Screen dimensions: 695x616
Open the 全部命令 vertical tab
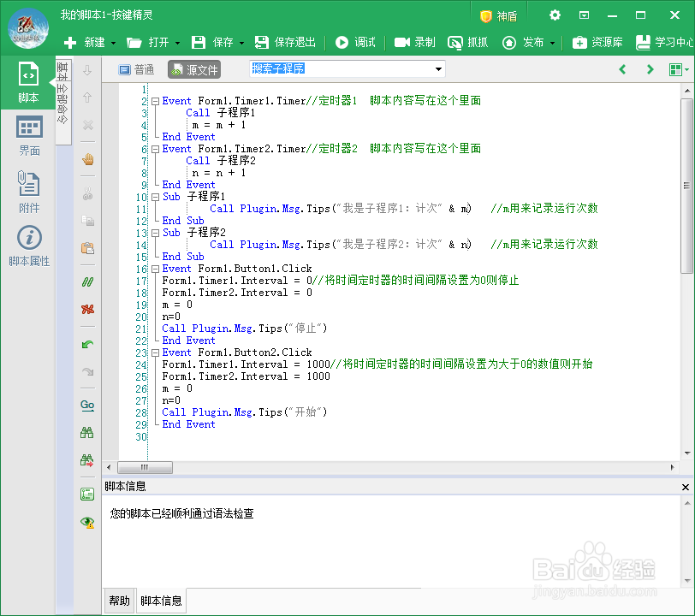[62, 104]
